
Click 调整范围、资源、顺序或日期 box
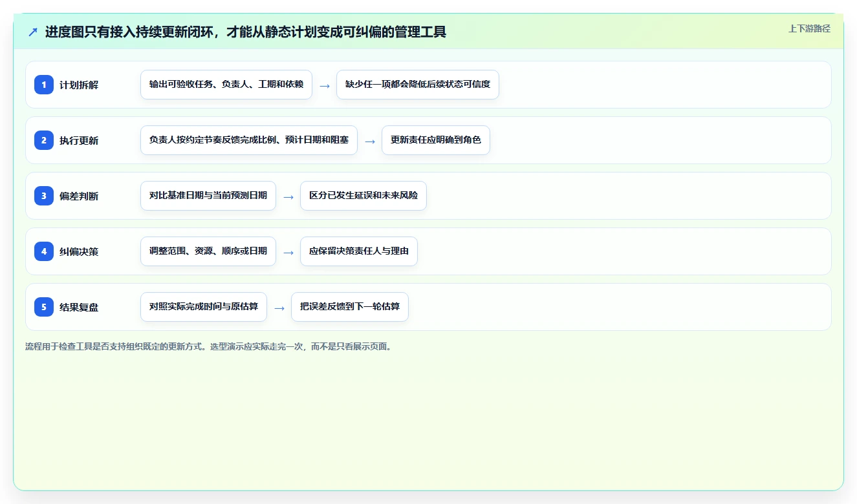point(208,251)
